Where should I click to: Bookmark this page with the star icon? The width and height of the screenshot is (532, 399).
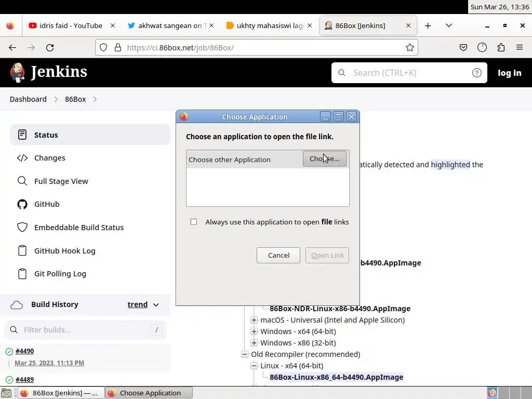pyautogui.click(x=410, y=47)
